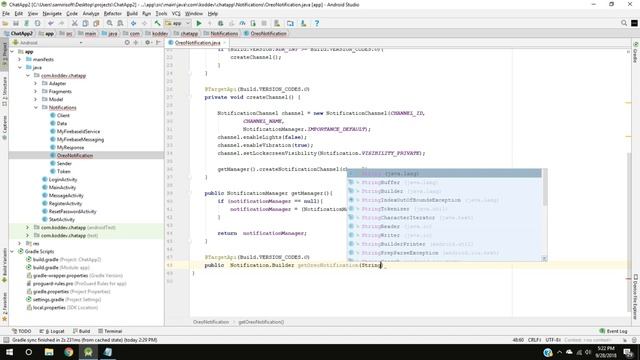
Task: Open the notification center icon in taskbar
Action: (x=629, y=352)
